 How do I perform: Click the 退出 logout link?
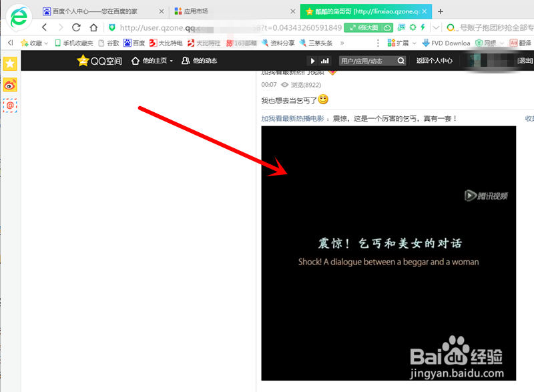(525, 61)
